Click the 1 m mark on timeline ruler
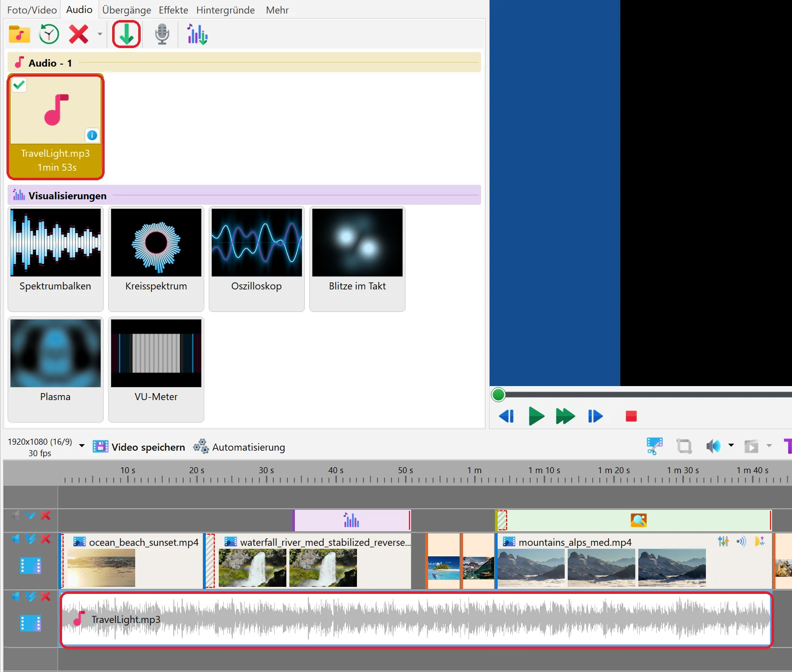 475,470
